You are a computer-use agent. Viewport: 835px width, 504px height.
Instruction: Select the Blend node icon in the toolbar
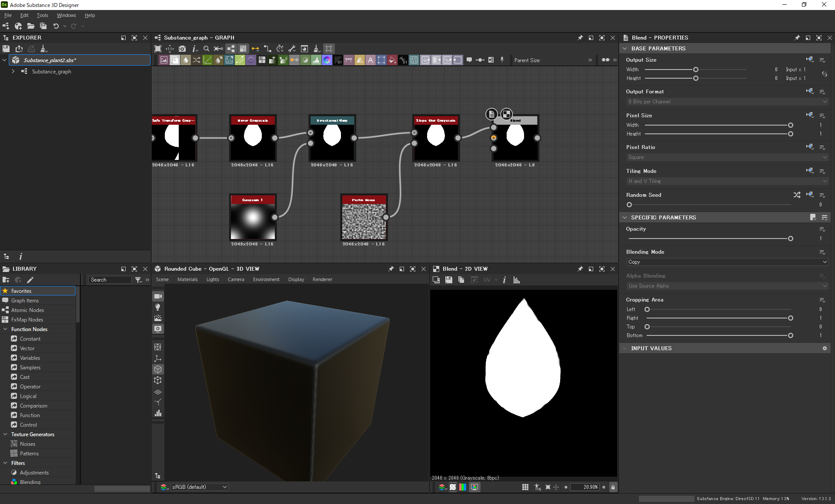(175, 60)
